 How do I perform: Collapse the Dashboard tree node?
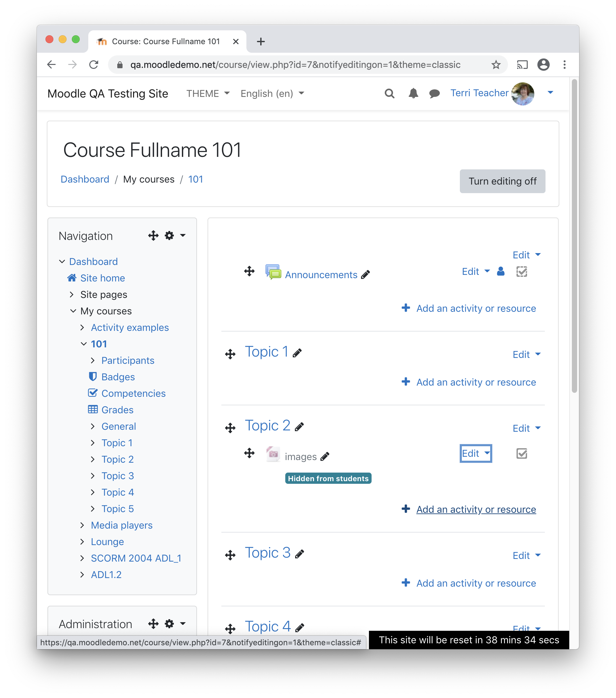click(x=62, y=262)
